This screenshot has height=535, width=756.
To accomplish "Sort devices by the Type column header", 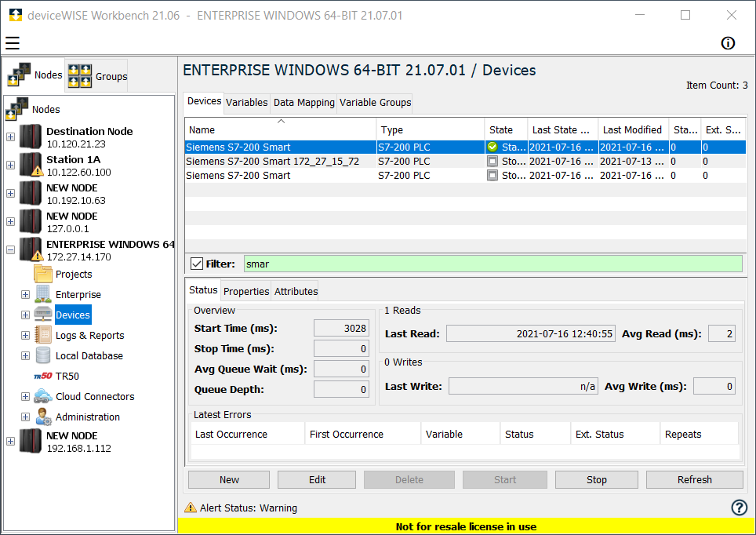I will pos(430,129).
